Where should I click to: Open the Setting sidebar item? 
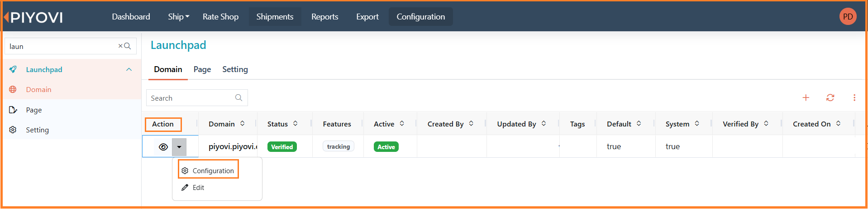click(x=72, y=130)
